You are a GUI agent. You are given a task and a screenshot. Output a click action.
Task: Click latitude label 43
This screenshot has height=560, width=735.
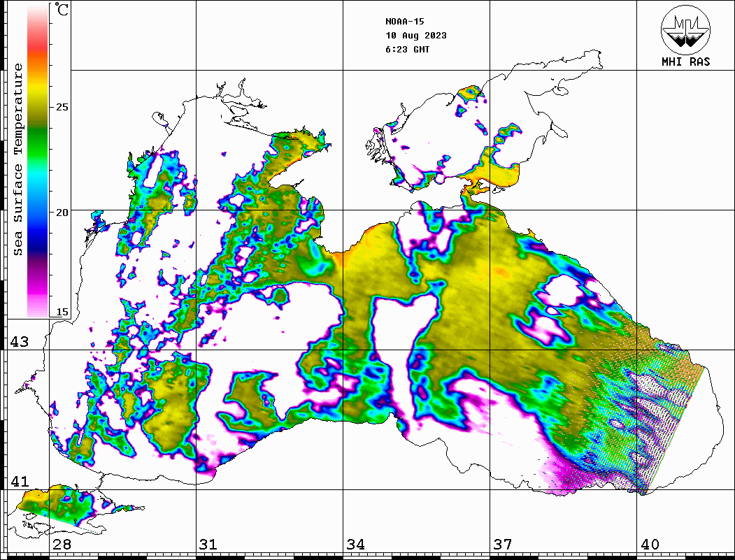click(x=20, y=342)
